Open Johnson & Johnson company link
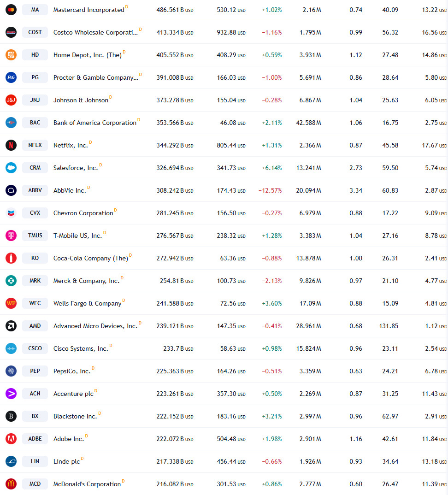 81,100
